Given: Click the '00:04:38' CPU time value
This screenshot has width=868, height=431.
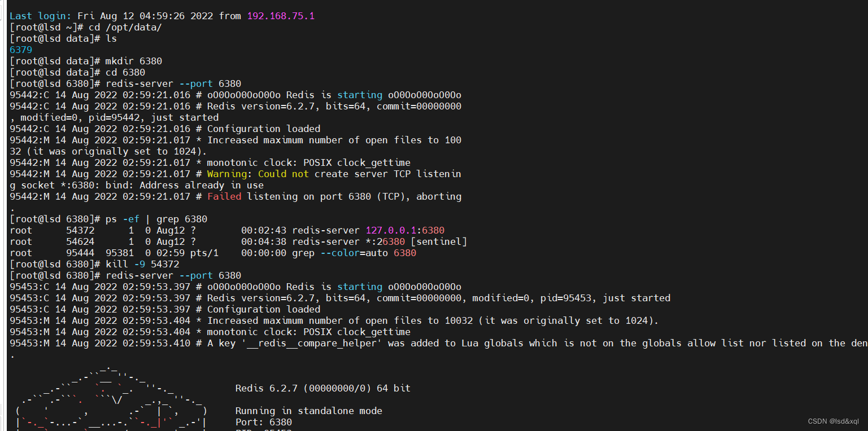Looking at the screenshot, I should click(264, 241).
